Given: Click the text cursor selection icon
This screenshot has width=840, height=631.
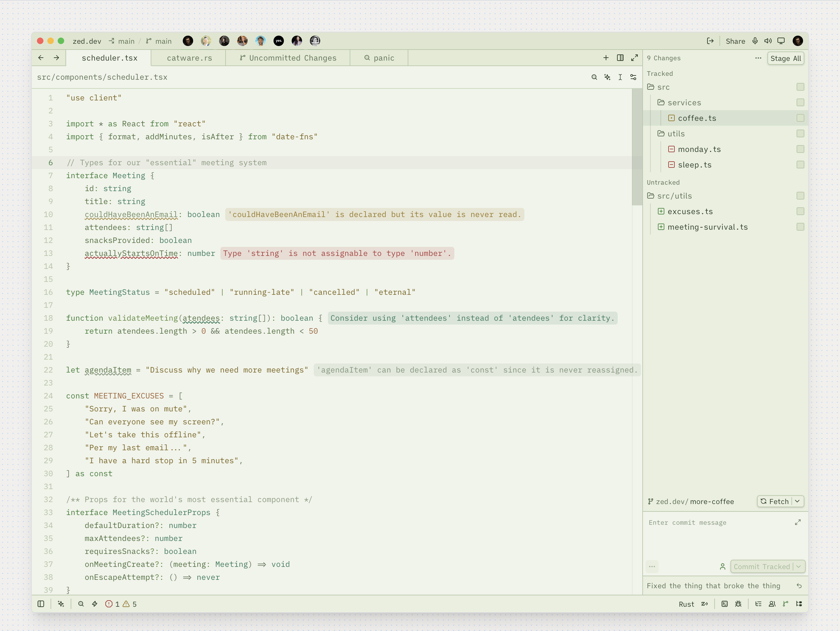Looking at the screenshot, I should coord(620,77).
